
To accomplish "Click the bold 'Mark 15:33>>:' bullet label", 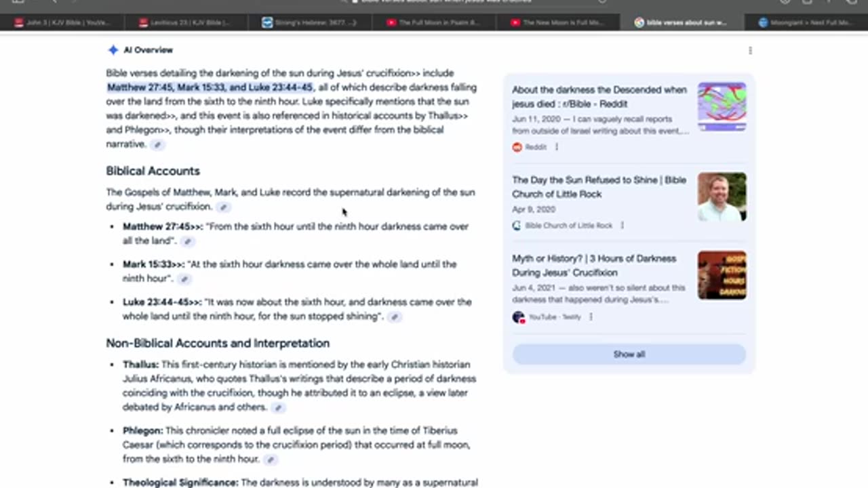I will [154, 264].
